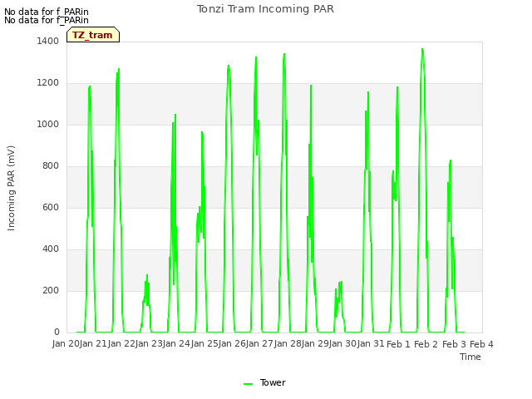Click the Jan 25 x-axis tick label
Image resolution: width=532 pixels, height=399 pixels.
click(204, 344)
